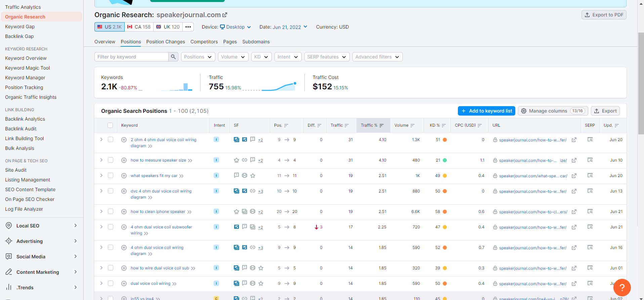Expand the 'what speakers fit my car' row details
Viewport: 644px width, 300px height.
[101, 175]
